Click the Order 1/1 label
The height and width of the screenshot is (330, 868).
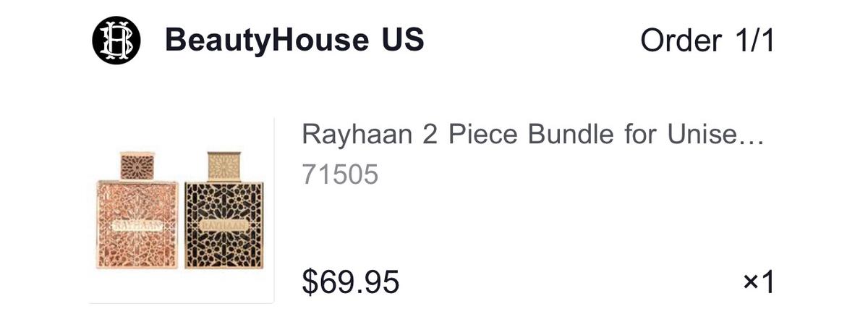(707, 41)
